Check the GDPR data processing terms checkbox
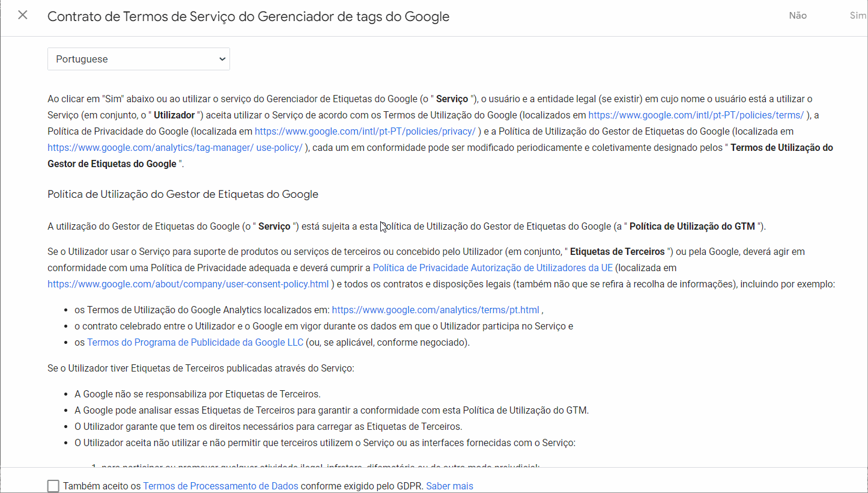This screenshot has height=493, width=868. tap(53, 486)
